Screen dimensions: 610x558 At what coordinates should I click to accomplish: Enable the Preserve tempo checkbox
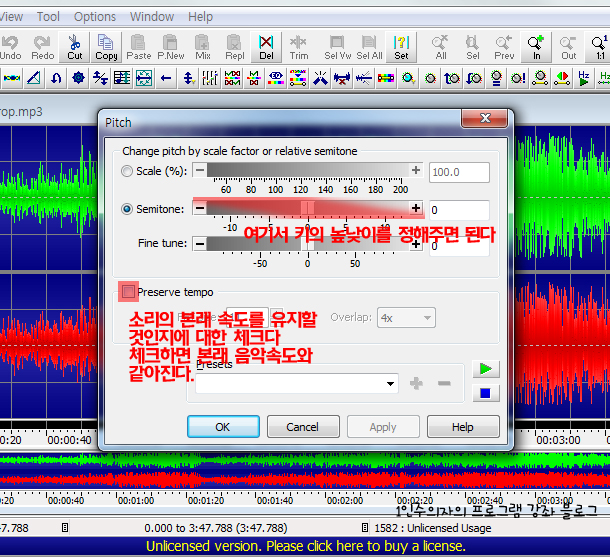(128, 291)
